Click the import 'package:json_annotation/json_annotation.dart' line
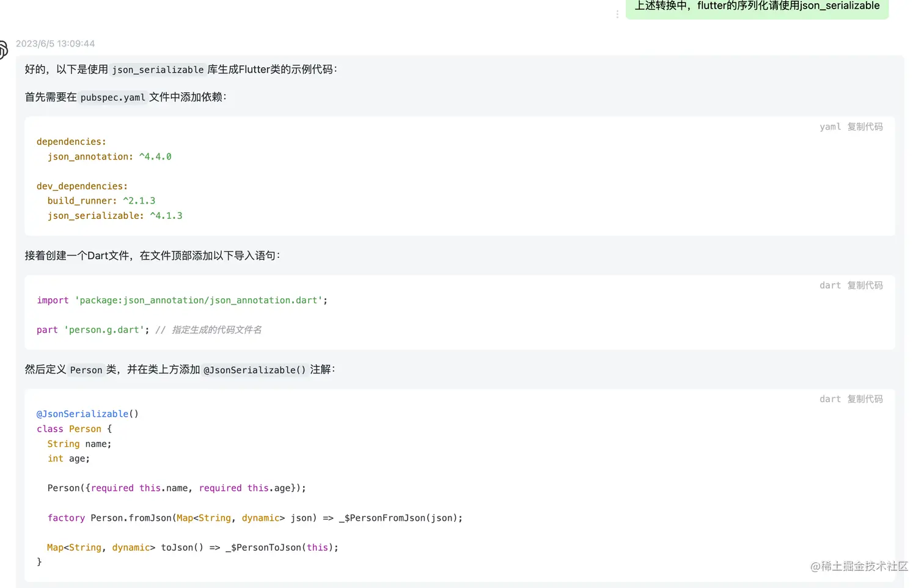Viewport: 924px width, 588px height. [182, 300]
